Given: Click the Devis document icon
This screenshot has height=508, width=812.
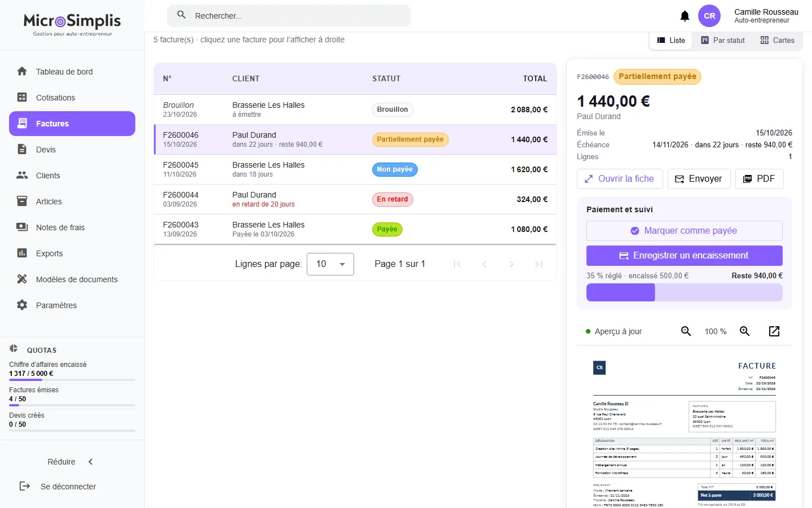Looking at the screenshot, I should point(22,150).
